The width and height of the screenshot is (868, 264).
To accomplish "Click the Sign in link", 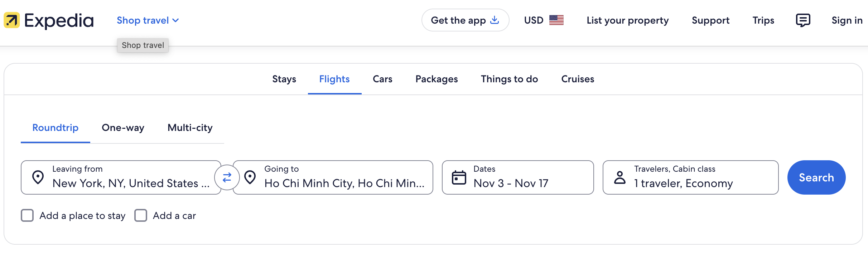I will 847,20.
